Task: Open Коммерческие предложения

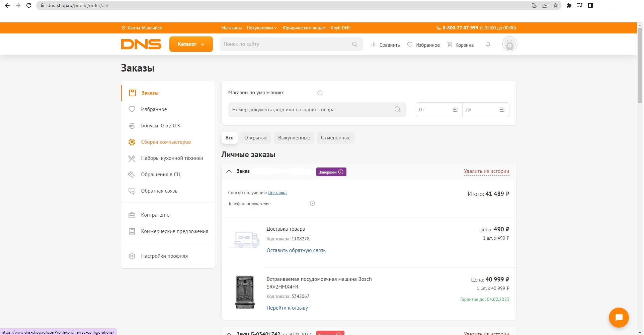Action: (x=168, y=231)
